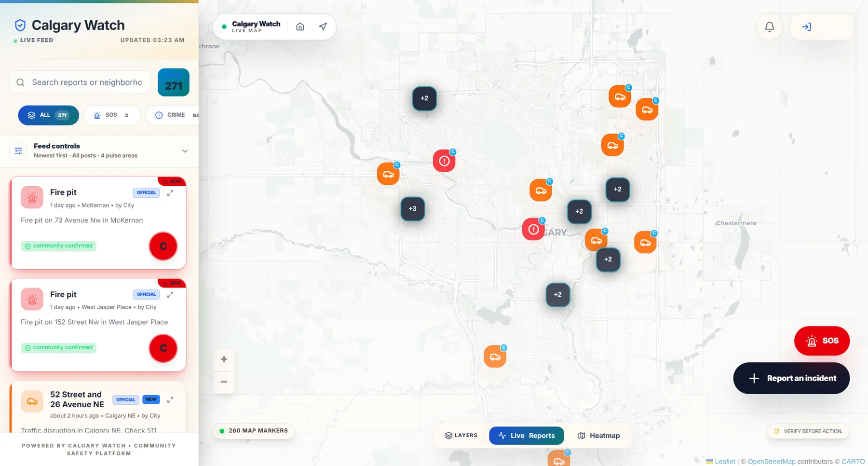Select the ALL filter chip

coord(48,115)
